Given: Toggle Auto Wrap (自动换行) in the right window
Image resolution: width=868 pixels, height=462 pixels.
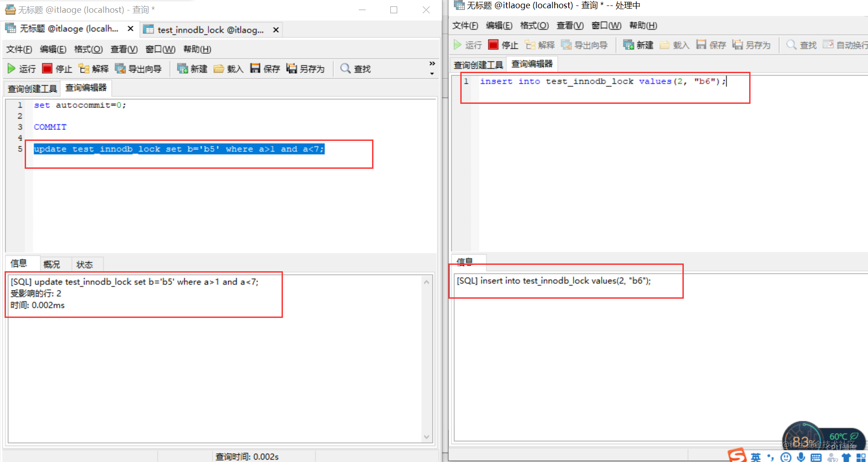Looking at the screenshot, I should pyautogui.click(x=845, y=45).
